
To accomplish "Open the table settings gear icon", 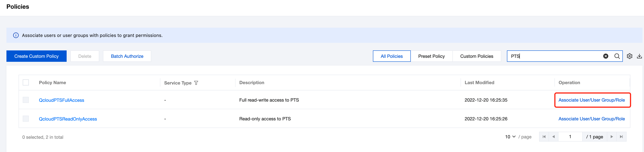I will point(629,56).
